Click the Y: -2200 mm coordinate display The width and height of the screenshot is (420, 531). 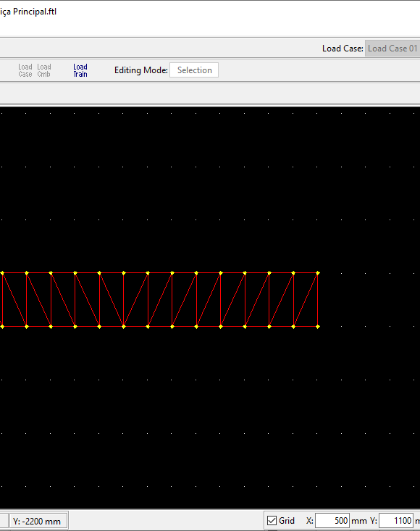point(37,521)
